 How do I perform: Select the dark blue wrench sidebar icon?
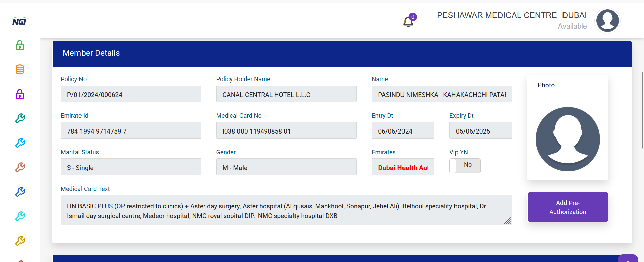coord(20,192)
